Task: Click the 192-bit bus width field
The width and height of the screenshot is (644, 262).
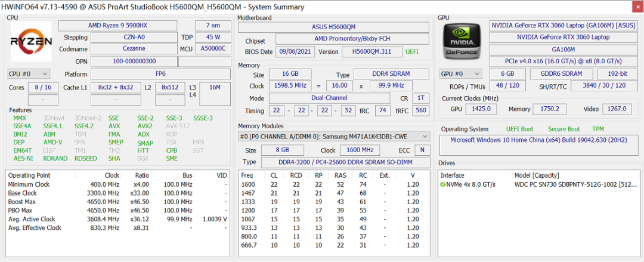Action: [x=617, y=74]
